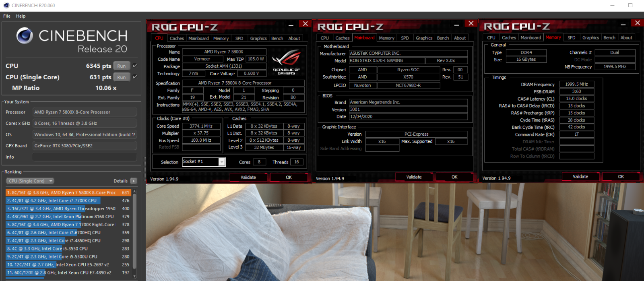The image size is (644, 281).
Task: Select ranking row Intel Core i7-4850HQ
Action: 68,241
